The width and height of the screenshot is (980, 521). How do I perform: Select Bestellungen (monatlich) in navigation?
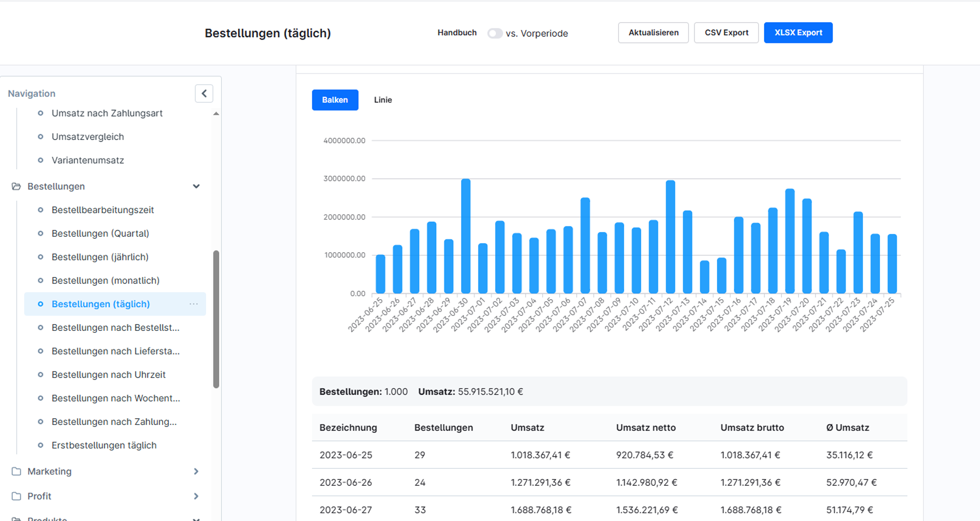(x=105, y=281)
